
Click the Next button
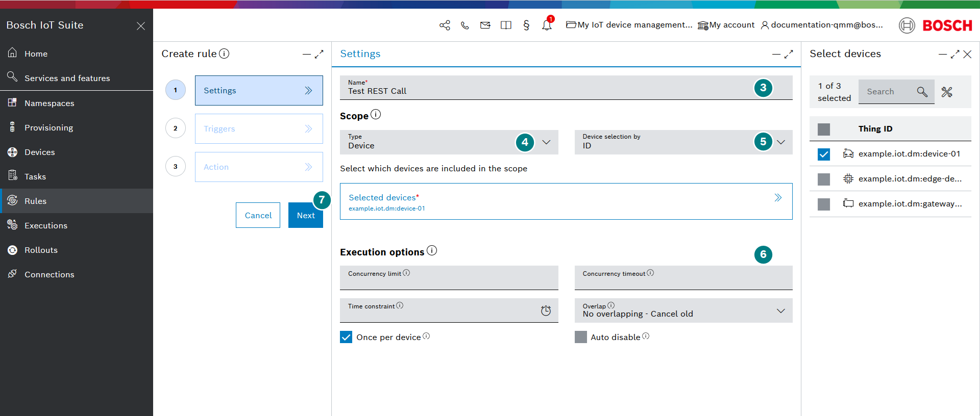[306, 215]
